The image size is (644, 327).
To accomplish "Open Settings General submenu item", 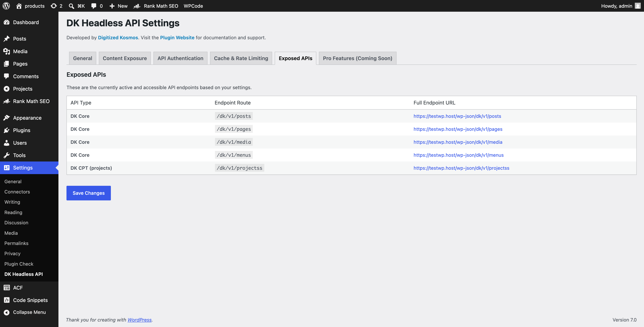I will coord(13,182).
